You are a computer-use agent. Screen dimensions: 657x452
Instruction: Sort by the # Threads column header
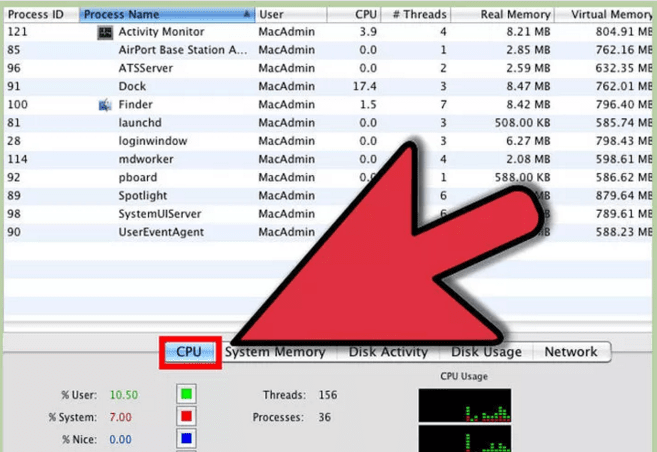tap(416, 15)
